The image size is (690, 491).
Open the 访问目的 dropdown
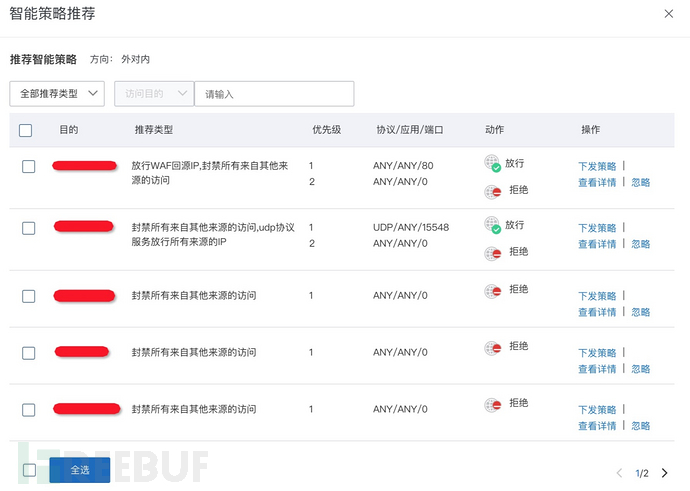(x=154, y=93)
